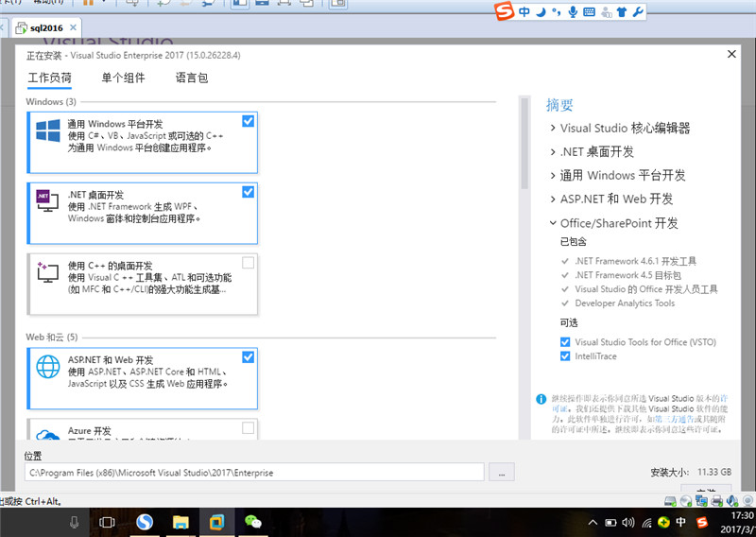Screen dimensions: 756x537
Task: Switch to the 单个组件 tab
Action: [123, 78]
